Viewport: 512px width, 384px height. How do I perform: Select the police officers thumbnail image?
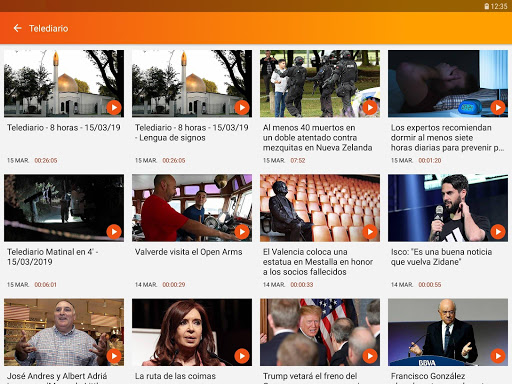(320, 84)
